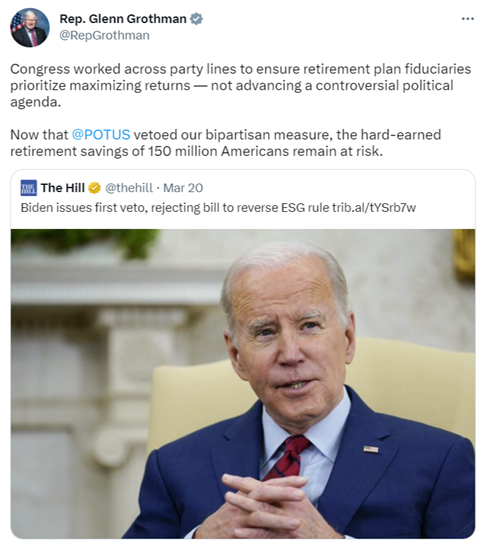486x550 pixels.
Task: Click the gold verified badge next to The Hill
Action: click(x=94, y=188)
